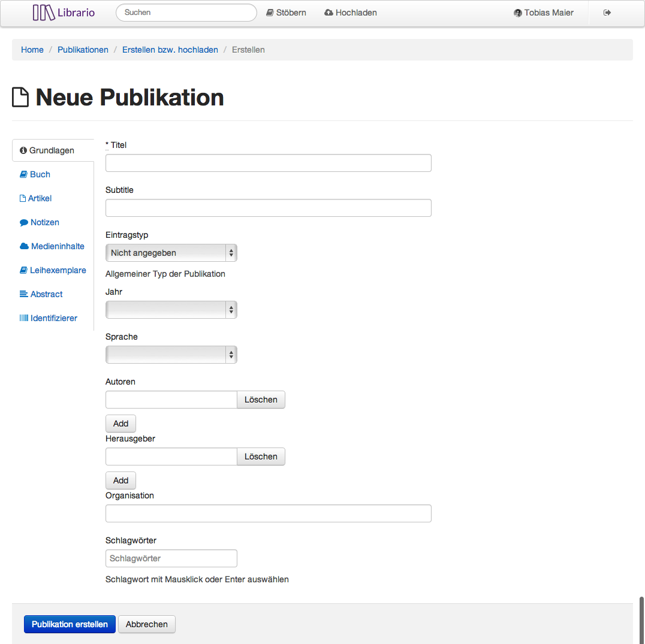Select the Leihexemplare tab
The width and height of the screenshot is (645, 644).
pos(58,270)
